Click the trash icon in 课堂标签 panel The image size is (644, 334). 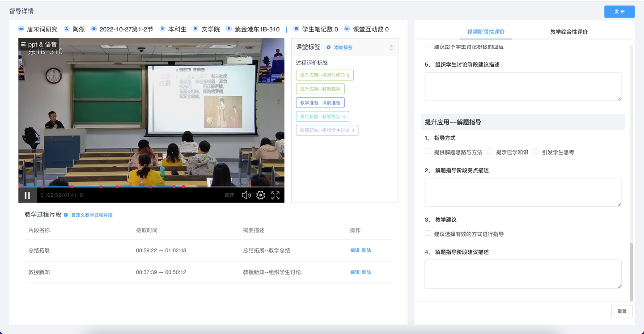point(391,47)
